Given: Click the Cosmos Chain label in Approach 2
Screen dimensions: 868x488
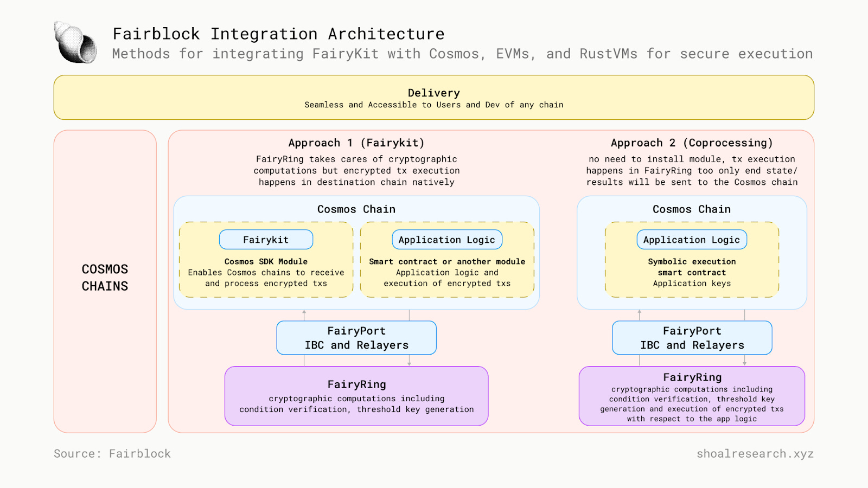Looking at the screenshot, I should pyautogui.click(x=692, y=209).
